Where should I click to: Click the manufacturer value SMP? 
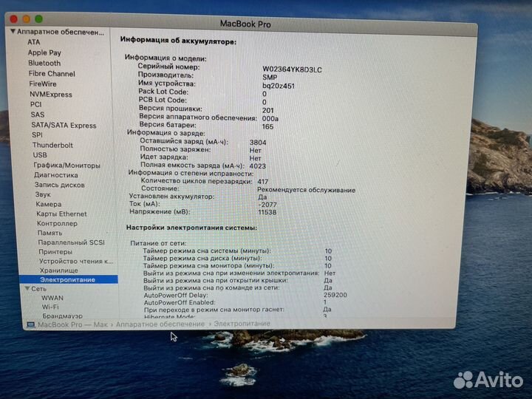(270, 78)
